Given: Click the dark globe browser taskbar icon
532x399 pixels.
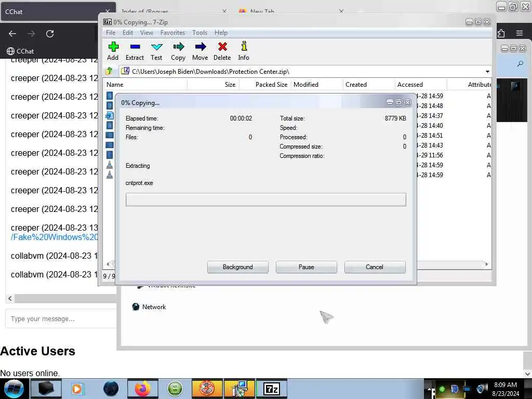Looking at the screenshot, I should coord(111,389).
